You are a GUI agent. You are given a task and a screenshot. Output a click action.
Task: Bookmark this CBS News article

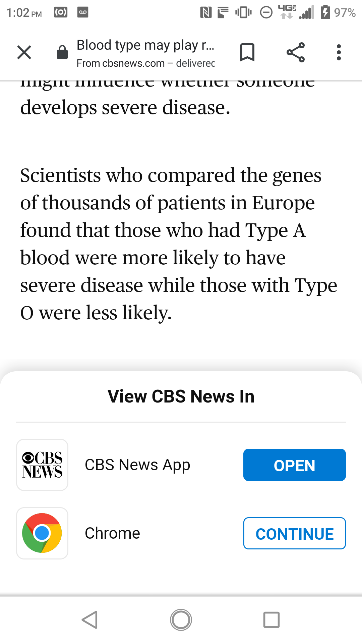pos(247,52)
